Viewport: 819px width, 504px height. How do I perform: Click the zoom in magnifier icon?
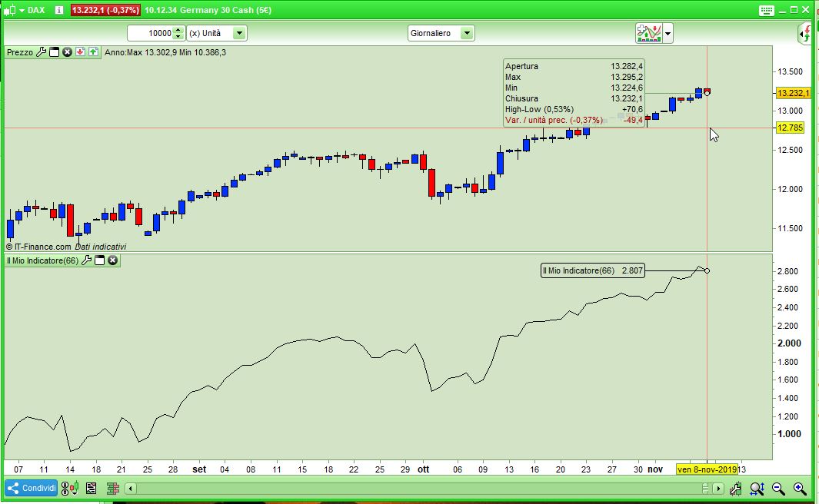800,489
